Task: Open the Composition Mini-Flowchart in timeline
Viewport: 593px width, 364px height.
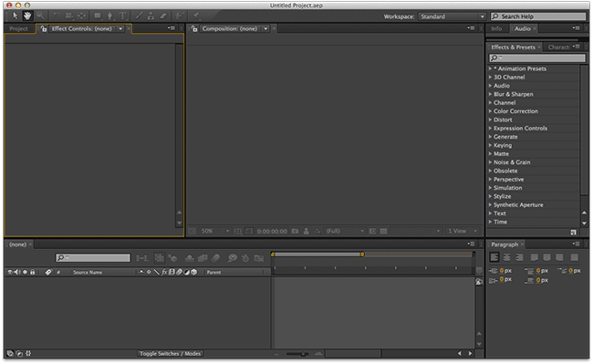Action: [x=142, y=258]
